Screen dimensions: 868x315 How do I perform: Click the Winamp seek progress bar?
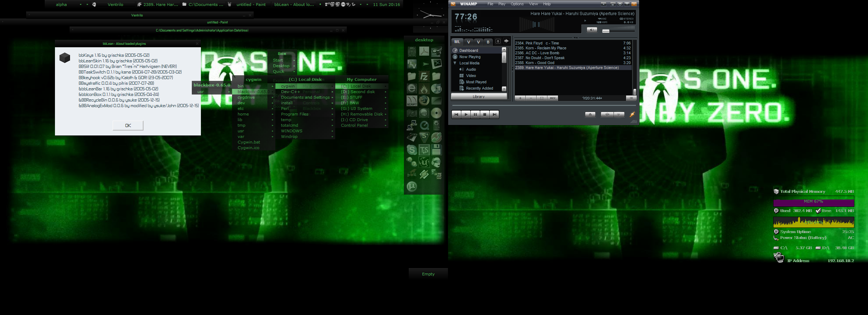(544, 105)
